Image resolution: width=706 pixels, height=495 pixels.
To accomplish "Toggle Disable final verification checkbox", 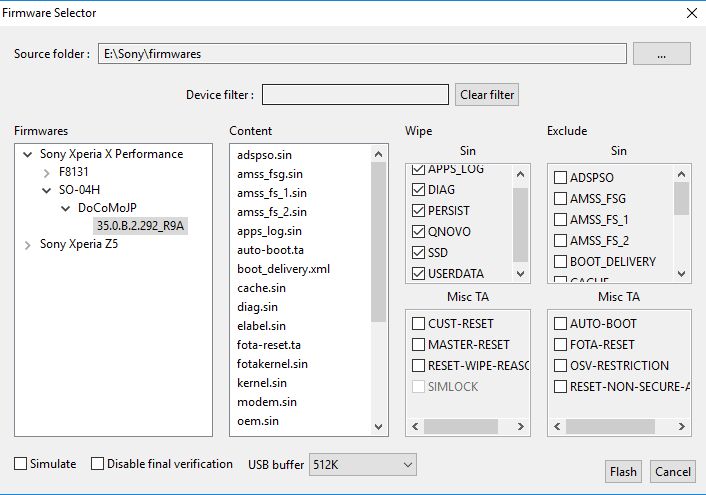I will coord(98,464).
